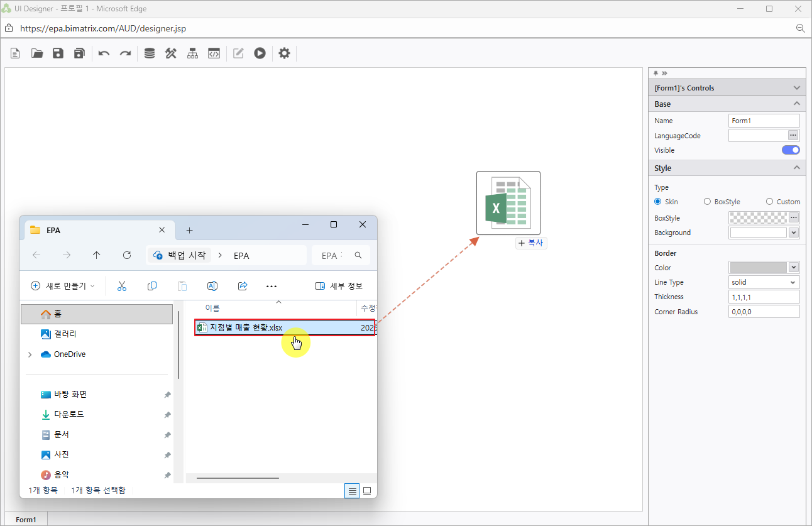Image resolution: width=812 pixels, height=526 pixels.
Task: Click the 새로 만들기 button
Action: (x=63, y=286)
